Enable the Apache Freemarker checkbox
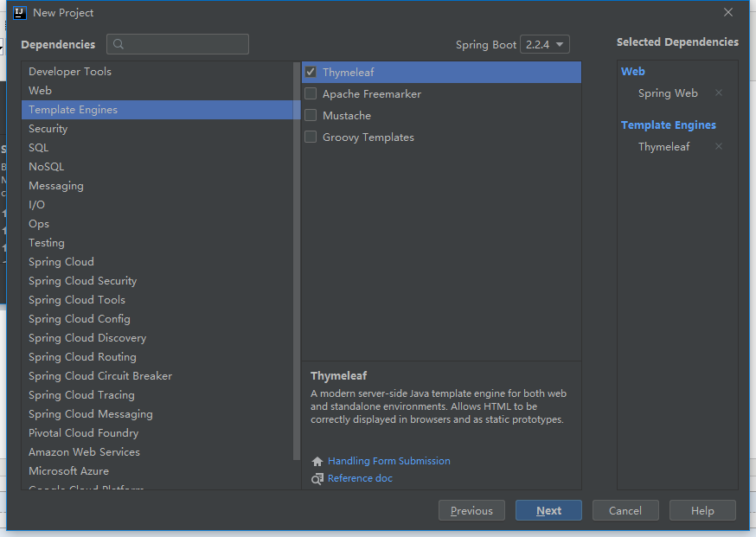 pos(311,94)
